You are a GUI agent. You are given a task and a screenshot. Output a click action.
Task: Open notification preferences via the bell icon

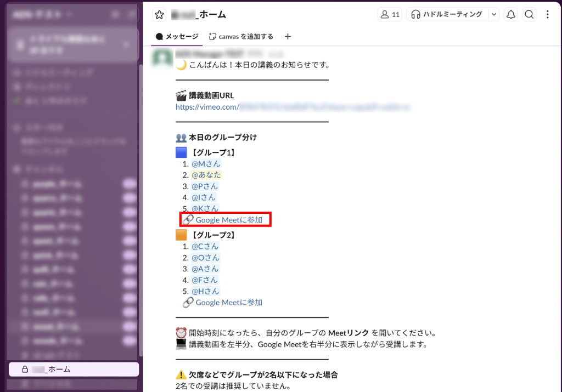point(510,14)
